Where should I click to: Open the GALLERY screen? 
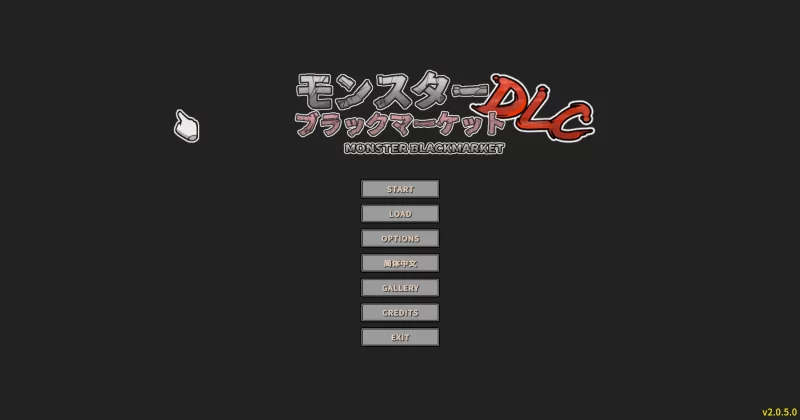click(400, 288)
